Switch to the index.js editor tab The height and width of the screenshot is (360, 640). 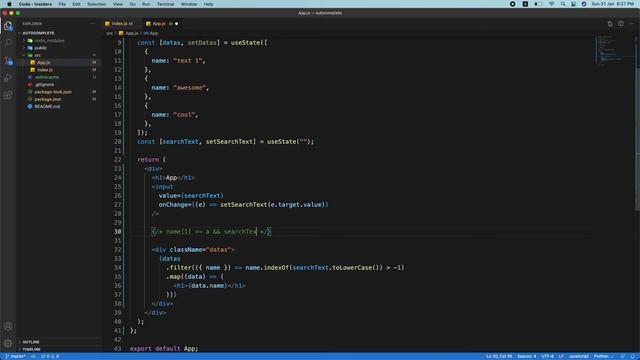click(121, 24)
